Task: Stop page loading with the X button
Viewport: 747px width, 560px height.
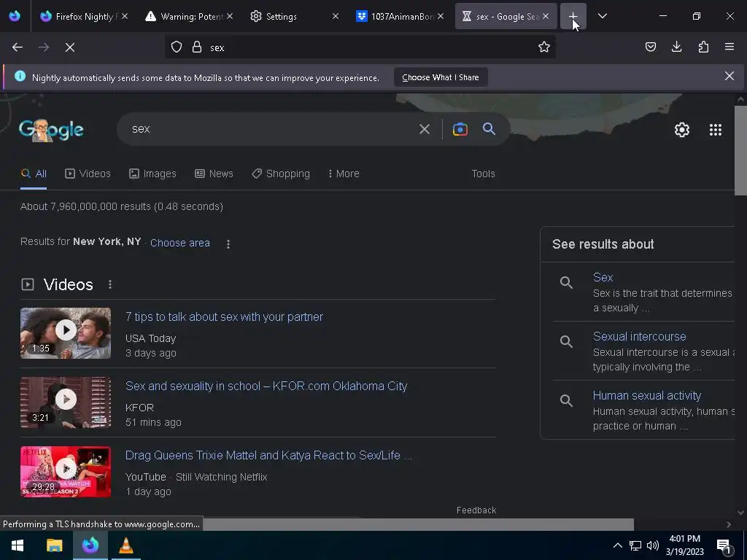Action: (x=70, y=47)
